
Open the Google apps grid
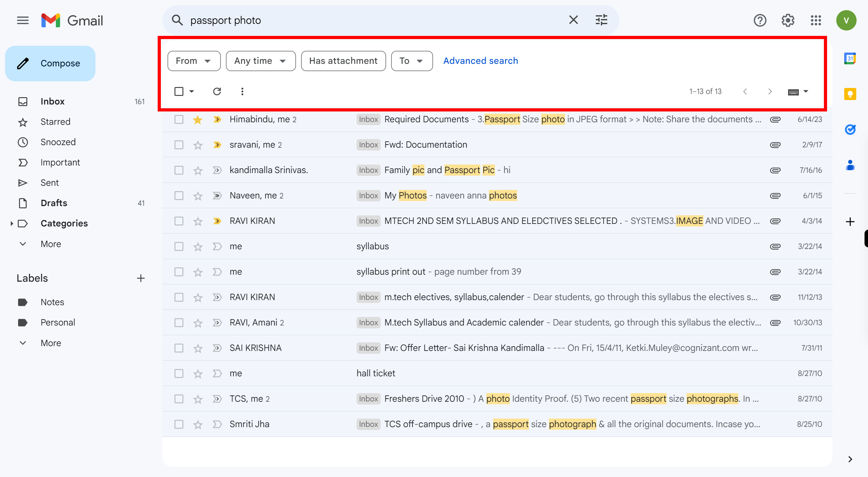[816, 21]
